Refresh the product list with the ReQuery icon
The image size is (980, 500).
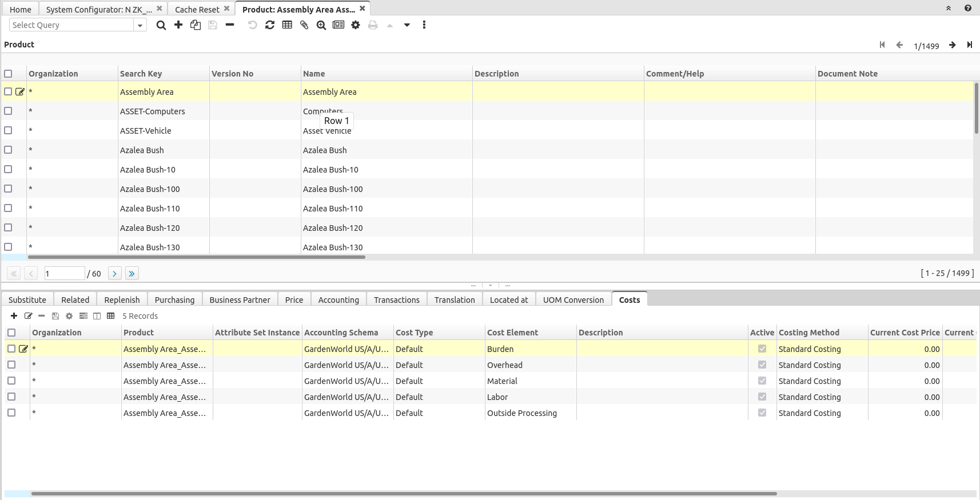click(x=270, y=25)
